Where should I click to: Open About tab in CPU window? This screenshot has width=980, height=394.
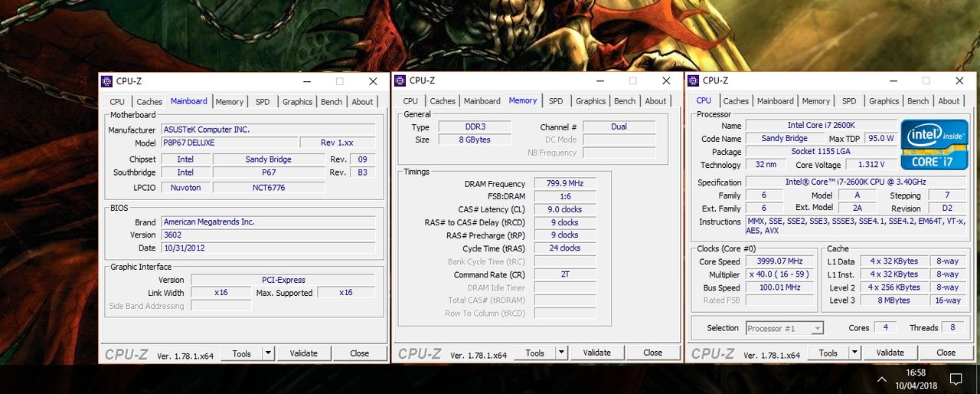click(x=949, y=101)
